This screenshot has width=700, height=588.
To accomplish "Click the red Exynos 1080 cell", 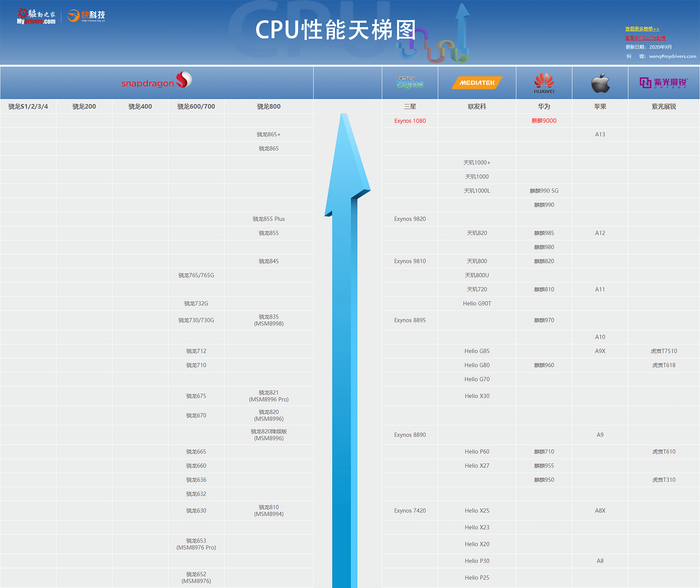I will click(410, 121).
